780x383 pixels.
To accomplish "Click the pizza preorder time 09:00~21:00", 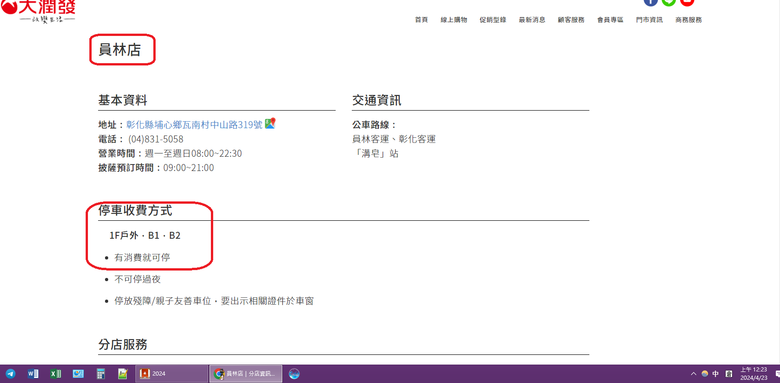I will coord(189,168).
